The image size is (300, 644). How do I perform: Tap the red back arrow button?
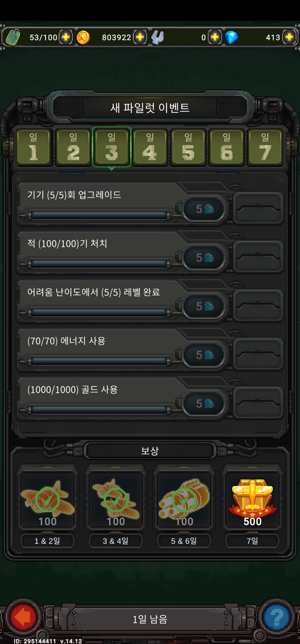point(24,617)
